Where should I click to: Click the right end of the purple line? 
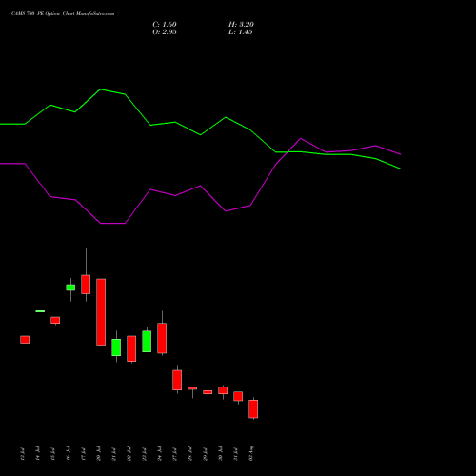[400, 154]
